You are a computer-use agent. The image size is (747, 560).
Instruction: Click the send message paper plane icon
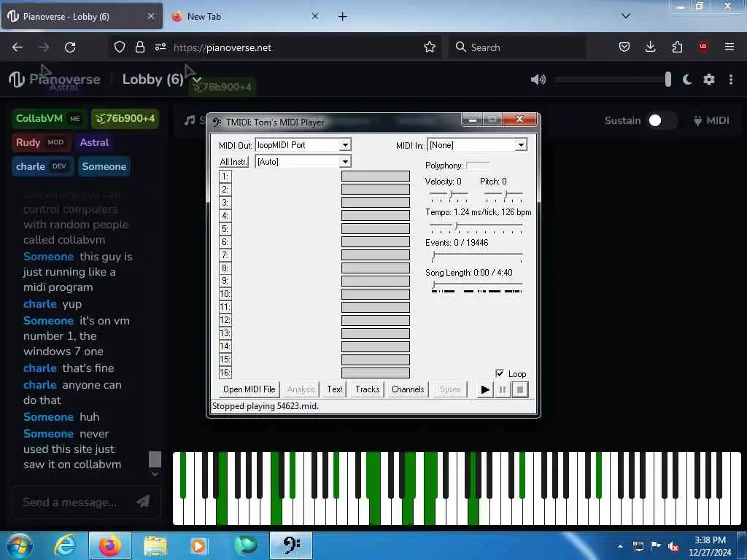pyautogui.click(x=143, y=502)
